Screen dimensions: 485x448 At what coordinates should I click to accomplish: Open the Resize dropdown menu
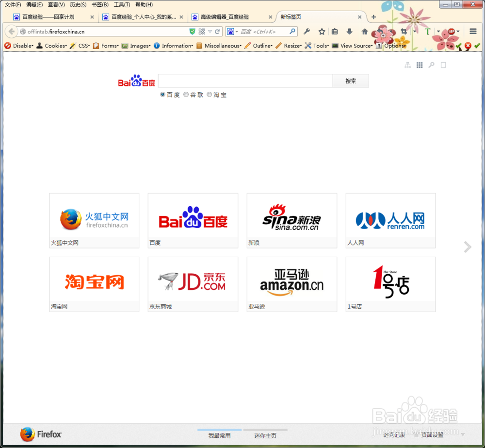click(x=289, y=46)
